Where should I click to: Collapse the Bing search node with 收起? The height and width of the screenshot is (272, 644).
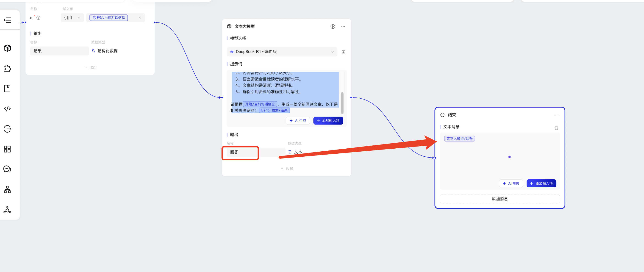pyautogui.click(x=90, y=67)
